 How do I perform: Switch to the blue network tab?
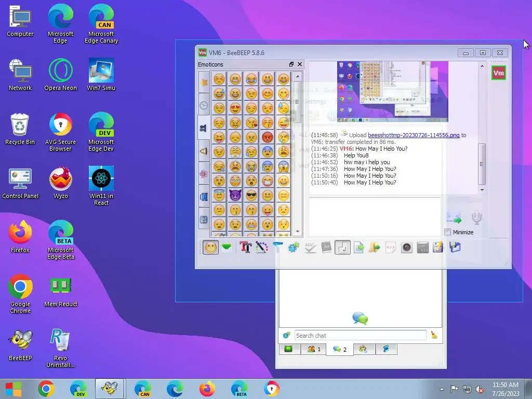[x=386, y=349]
